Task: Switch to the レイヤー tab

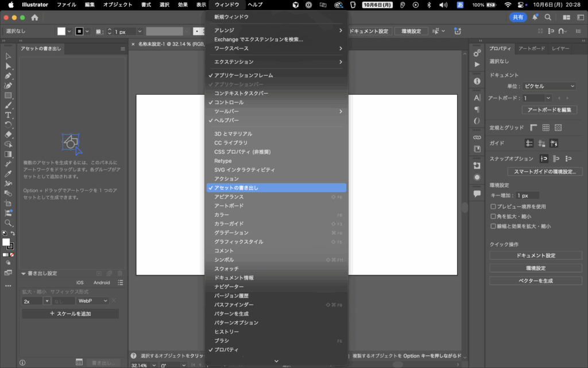Action: tap(560, 49)
